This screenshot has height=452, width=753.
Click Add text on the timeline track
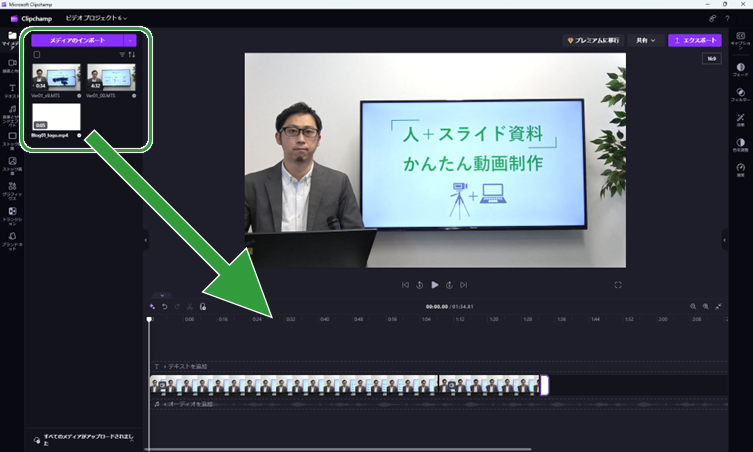(x=185, y=366)
